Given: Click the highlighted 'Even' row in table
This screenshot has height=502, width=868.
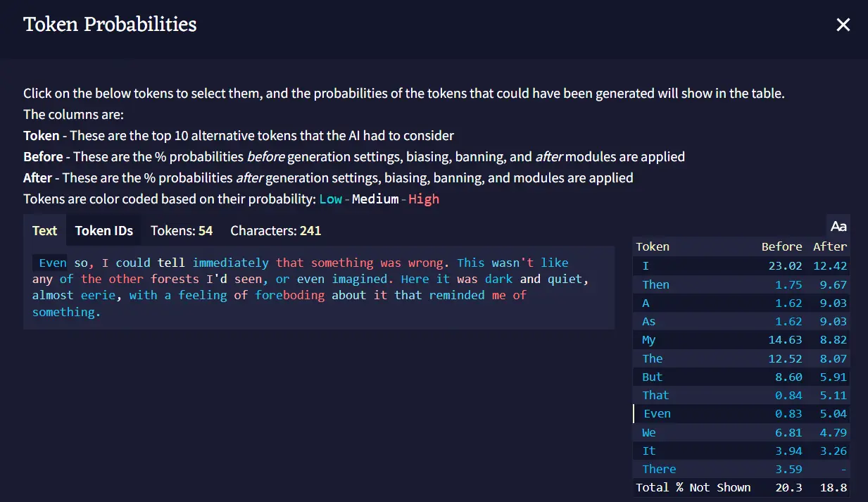Looking at the screenshot, I should pos(741,414).
